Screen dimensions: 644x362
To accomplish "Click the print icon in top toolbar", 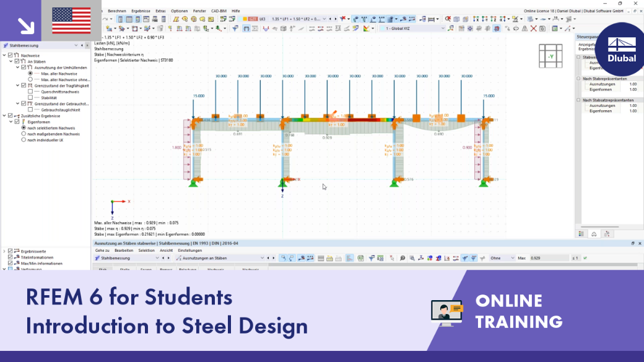I will [x=155, y=19].
